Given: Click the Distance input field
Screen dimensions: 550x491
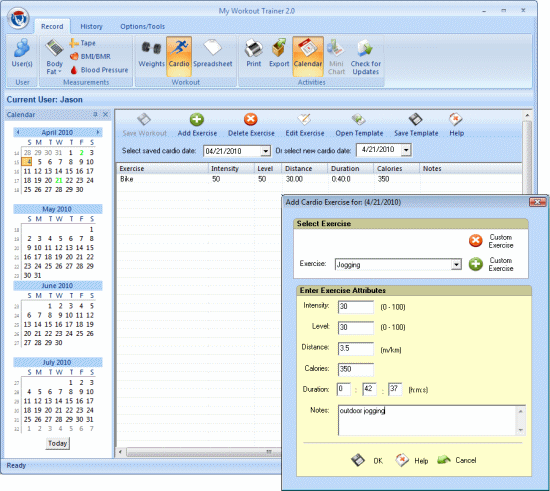Looking at the screenshot, I should pos(356,349).
